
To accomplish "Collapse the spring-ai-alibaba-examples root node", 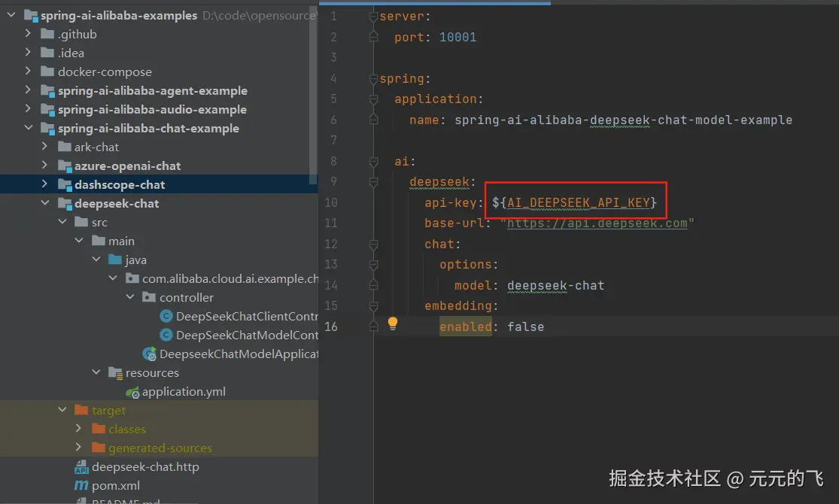I will (x=11, y=15).
